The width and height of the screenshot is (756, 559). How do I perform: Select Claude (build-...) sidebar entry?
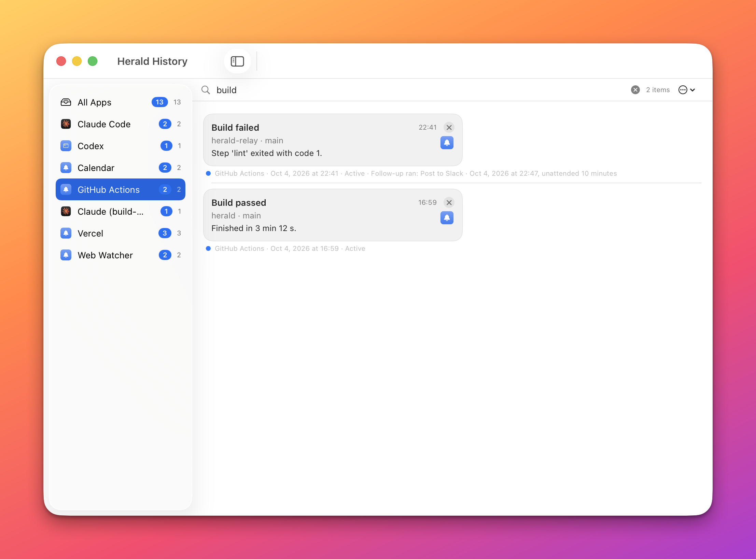(x=121, y=212)
